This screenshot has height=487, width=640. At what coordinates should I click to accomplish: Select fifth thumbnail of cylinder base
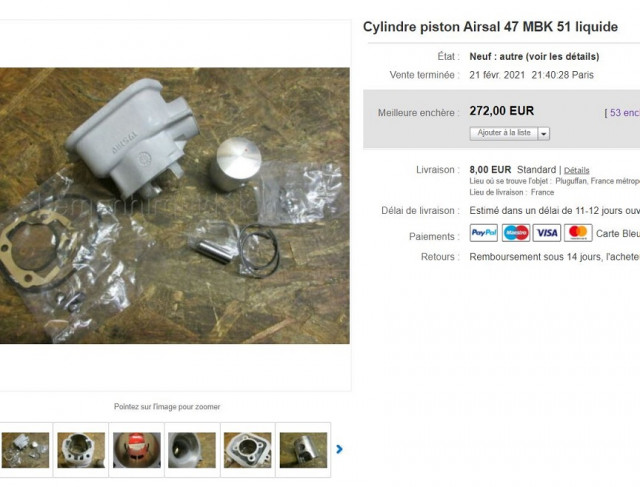(247, 450)
